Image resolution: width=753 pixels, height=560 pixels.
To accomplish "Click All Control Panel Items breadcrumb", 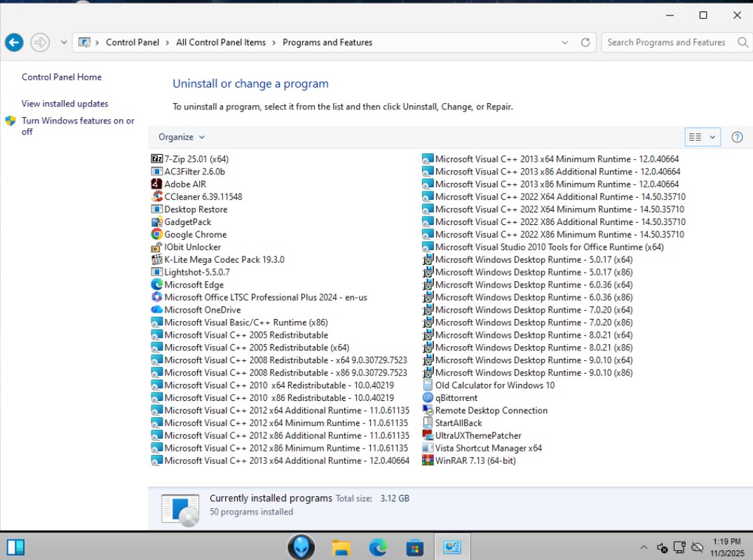I will 221,42.
